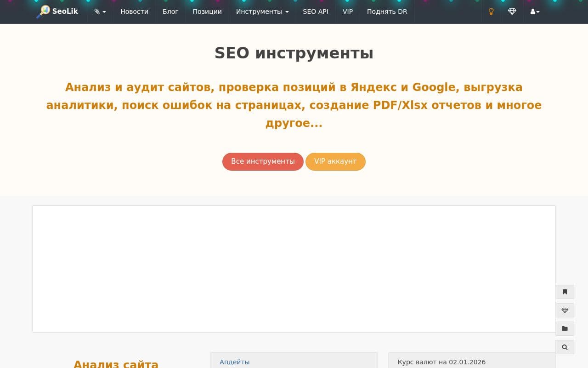
Task: Open the VIP navbar link
Action: click(348, 11)
